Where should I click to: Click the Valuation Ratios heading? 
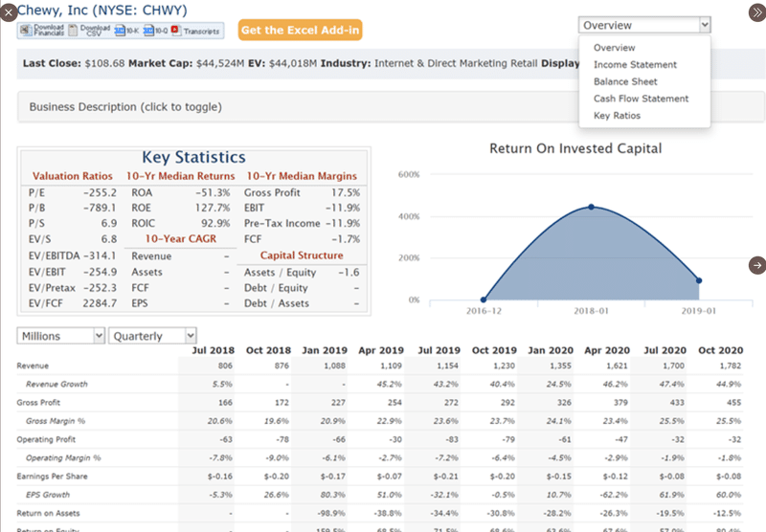point(73,176)
